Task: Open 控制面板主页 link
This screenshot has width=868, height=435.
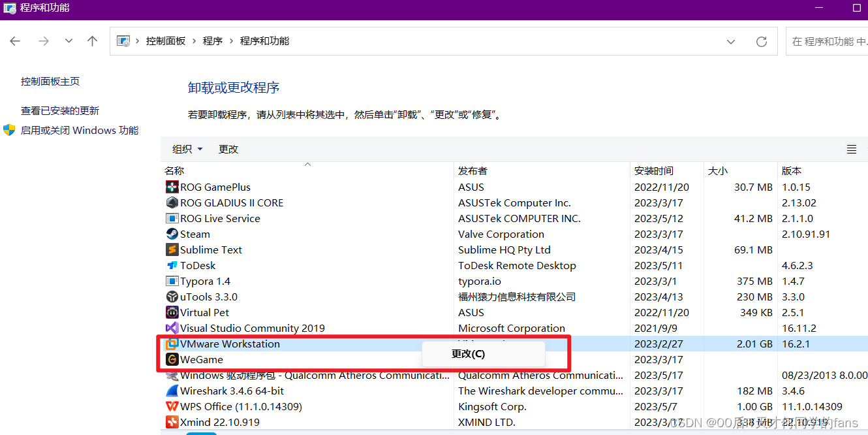Action: [x=50, y=81]
